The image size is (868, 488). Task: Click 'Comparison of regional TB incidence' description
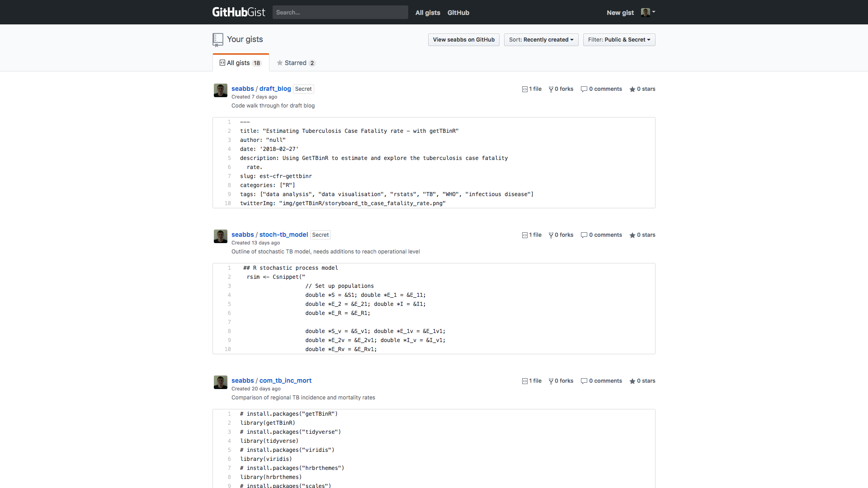[x=303, y=398]
